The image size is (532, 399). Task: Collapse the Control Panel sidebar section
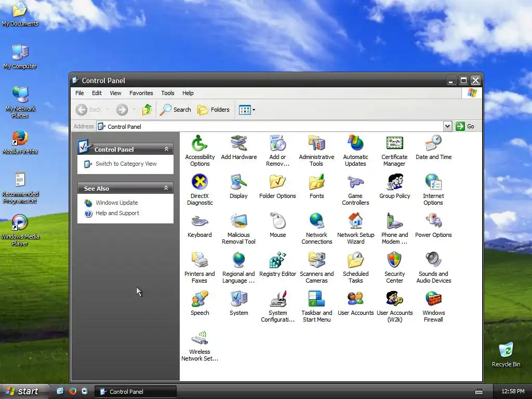(166, 149)
